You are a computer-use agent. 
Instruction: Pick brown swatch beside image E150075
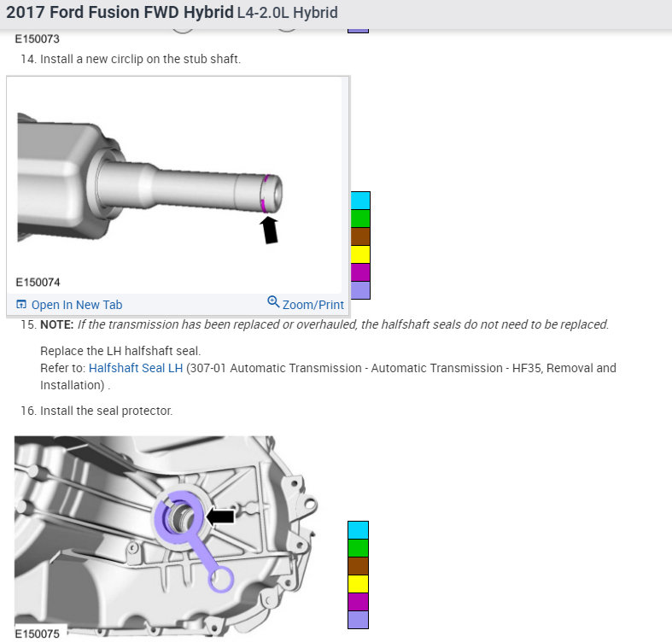pos(359,566)
